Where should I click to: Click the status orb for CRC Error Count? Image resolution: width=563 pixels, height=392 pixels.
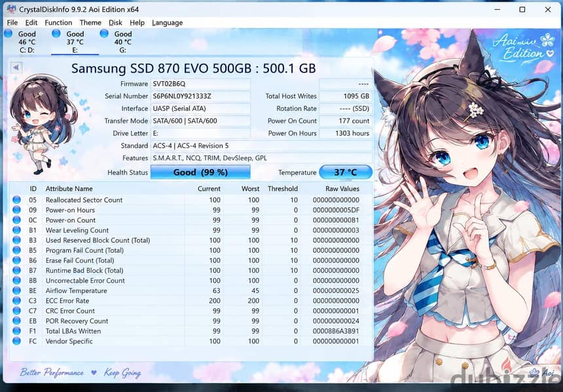tap(16, 310)
